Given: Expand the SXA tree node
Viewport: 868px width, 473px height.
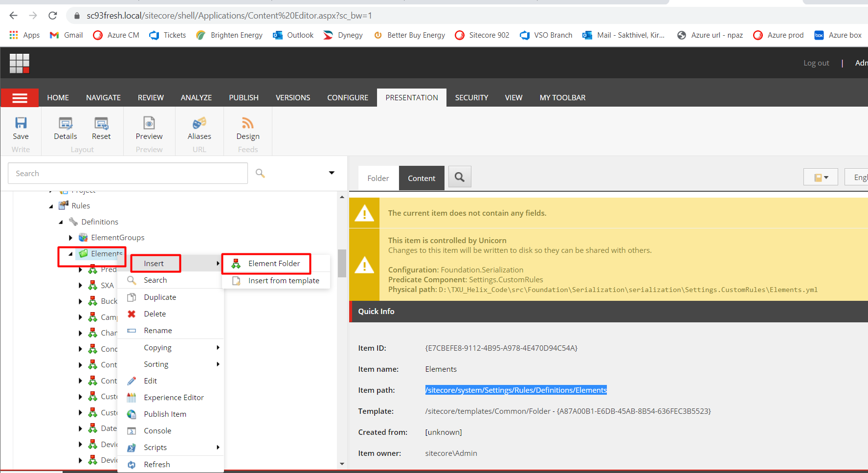Looking at the screenshot, I should coord(80,286).
